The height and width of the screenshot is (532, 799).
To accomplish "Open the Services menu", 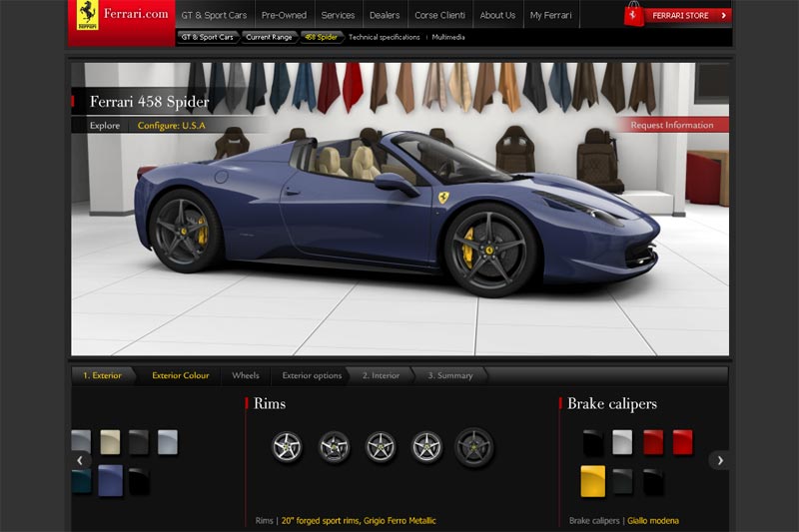I will [338, 15].
